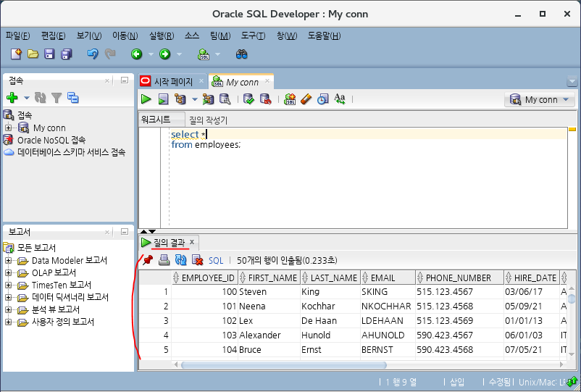Select the AHUNOLD email cell
Image resolution: width=581 pixels, height=392 pixels.
[388, 335]
